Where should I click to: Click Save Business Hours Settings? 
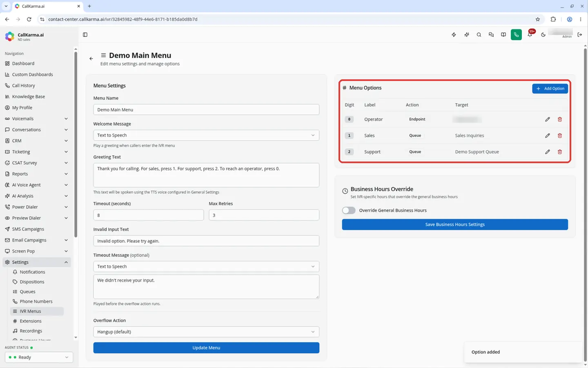tap(455, 224)
